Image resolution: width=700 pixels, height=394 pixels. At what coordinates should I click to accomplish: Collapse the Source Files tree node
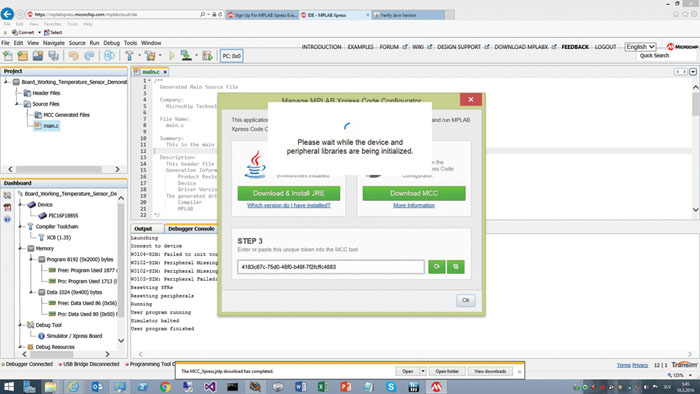point(17,104)
